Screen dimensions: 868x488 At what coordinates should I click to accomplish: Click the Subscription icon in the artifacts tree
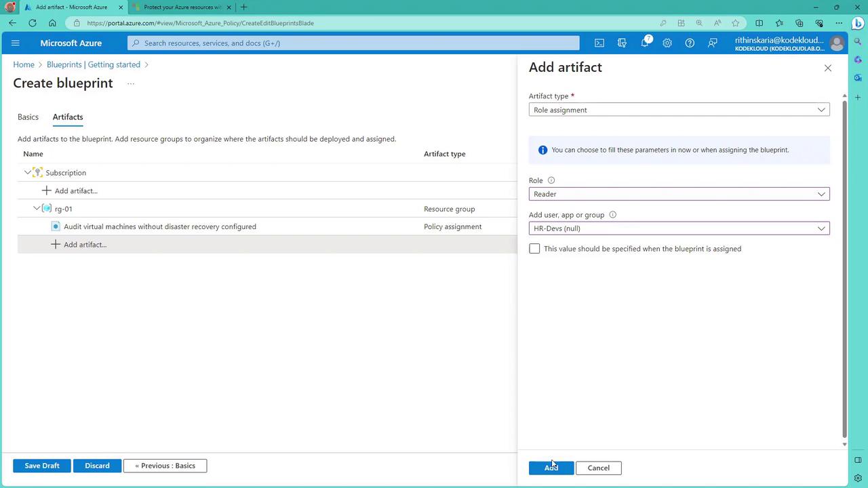pyautogui.click(x=38, y=173)
